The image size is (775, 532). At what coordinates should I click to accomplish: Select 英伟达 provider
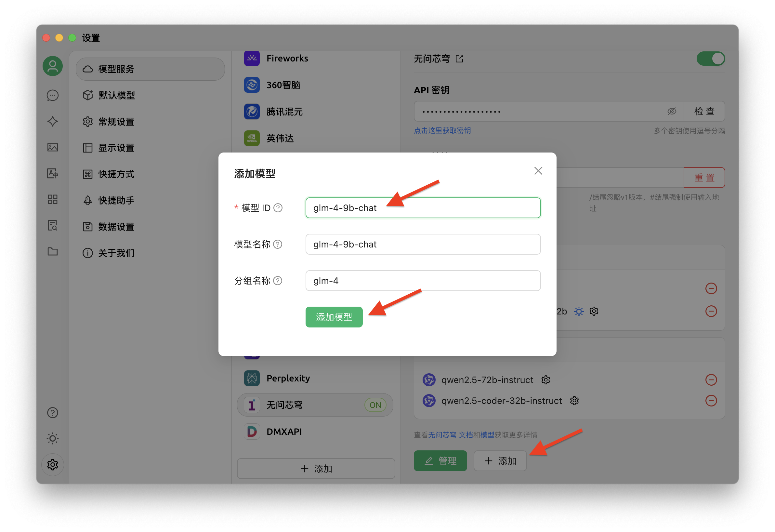[x=315, y=139]
